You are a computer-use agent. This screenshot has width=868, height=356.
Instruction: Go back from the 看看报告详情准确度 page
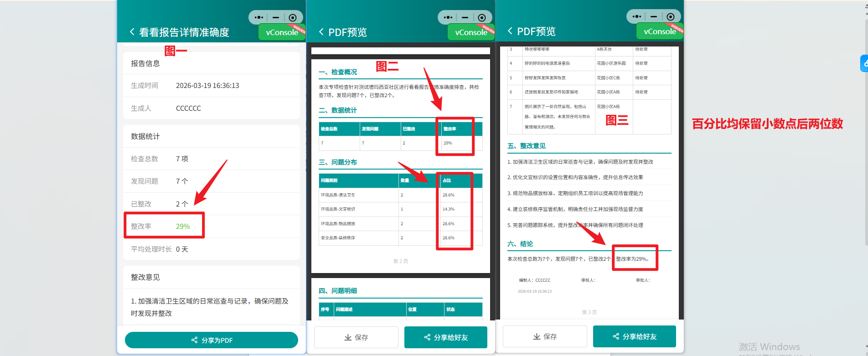[132, 32]
